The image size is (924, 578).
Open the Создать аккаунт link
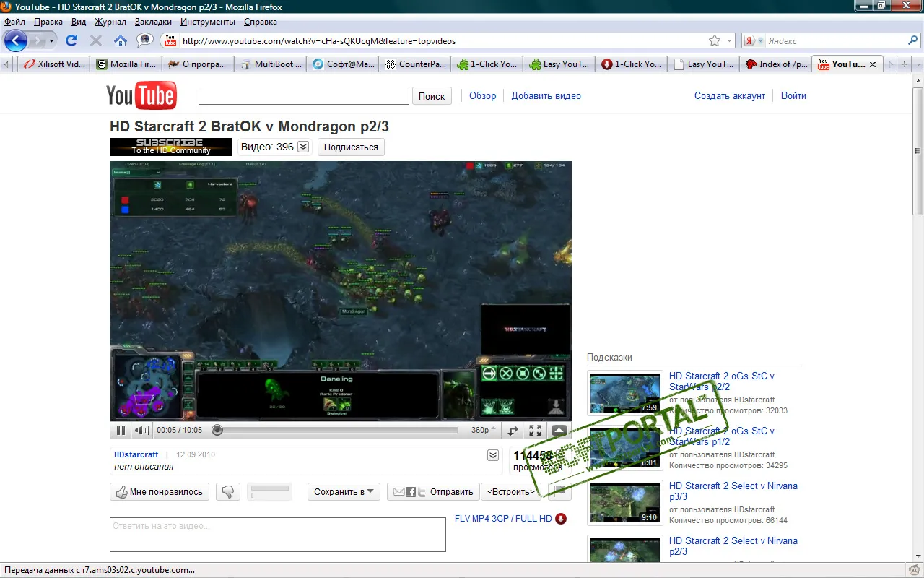click(x=730, y=95)
